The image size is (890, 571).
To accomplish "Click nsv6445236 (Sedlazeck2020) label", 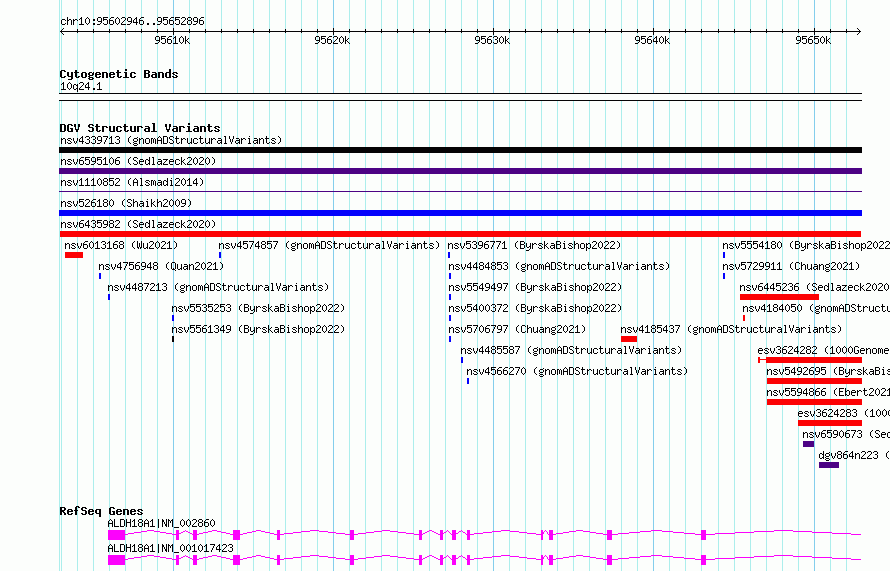I will pos(815,287).
